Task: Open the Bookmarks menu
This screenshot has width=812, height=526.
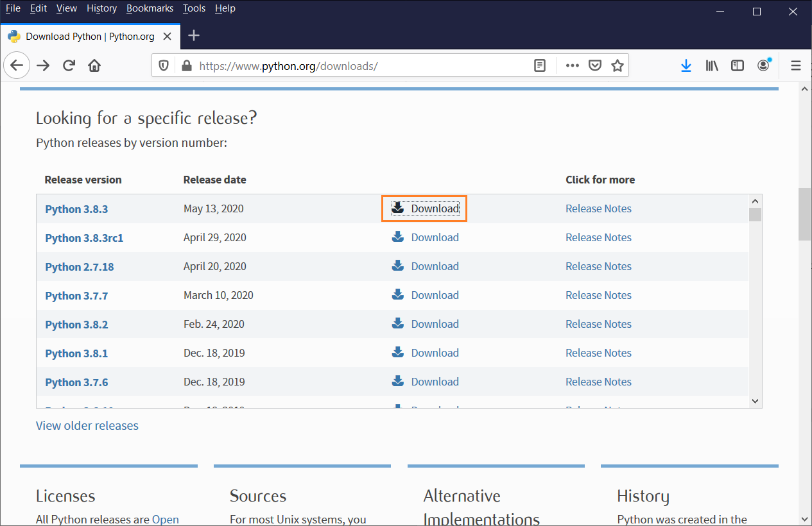Action: 150,8
